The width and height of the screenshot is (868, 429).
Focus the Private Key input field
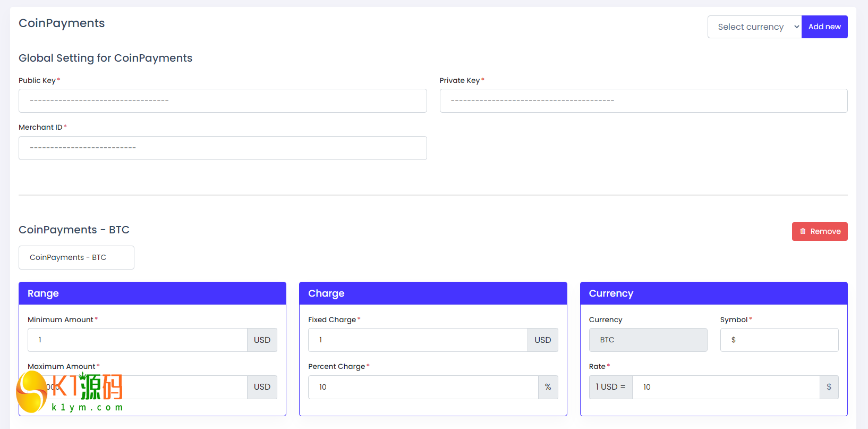643,100
